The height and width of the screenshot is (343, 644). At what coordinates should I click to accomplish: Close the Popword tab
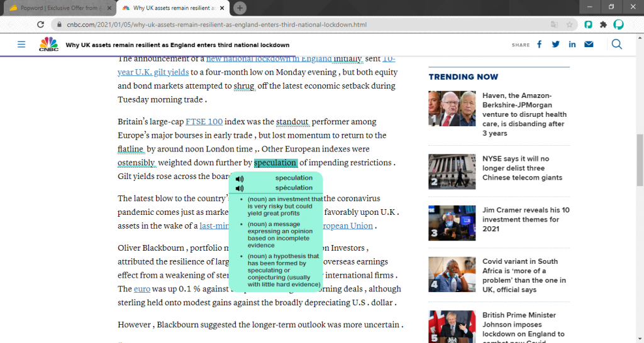point(109,8)
